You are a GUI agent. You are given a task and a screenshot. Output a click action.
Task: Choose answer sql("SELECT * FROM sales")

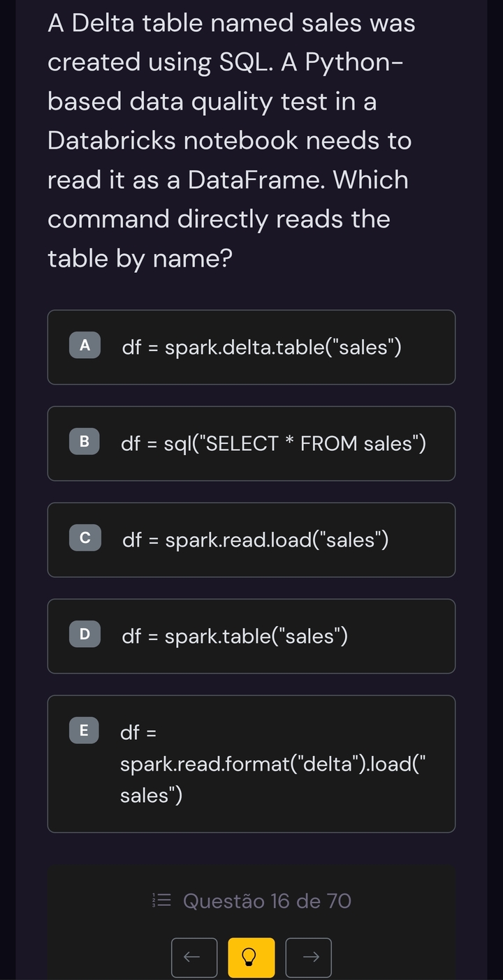click(x=273, y=443)
